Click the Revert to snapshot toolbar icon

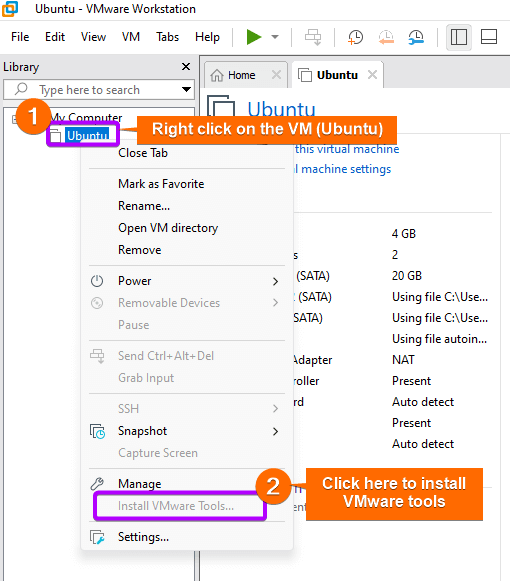pos(386,37)
